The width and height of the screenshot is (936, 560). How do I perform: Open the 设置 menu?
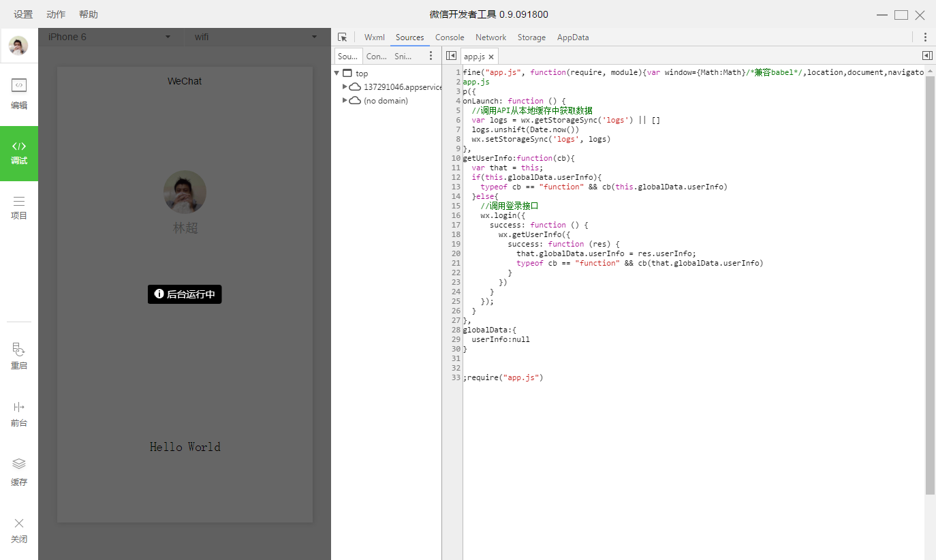tap(23, 14)
